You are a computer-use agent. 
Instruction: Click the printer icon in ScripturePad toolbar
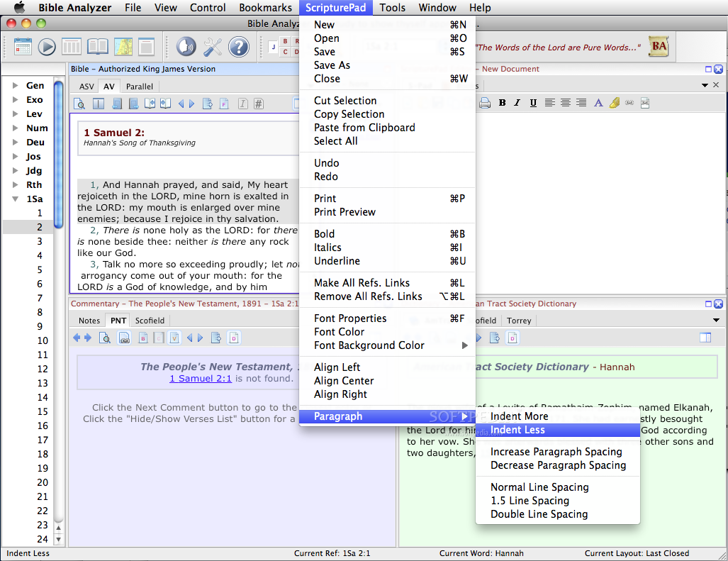(484, 103)
